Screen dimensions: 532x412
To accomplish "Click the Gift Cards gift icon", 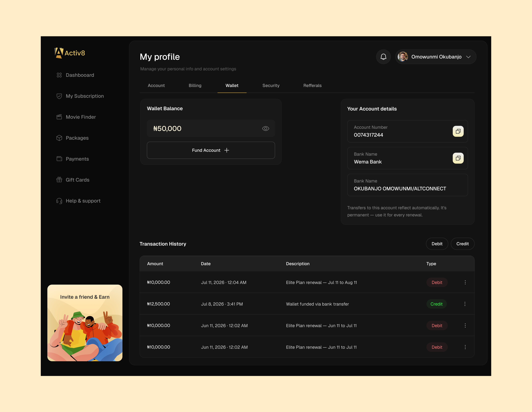I will pos(59,180).
